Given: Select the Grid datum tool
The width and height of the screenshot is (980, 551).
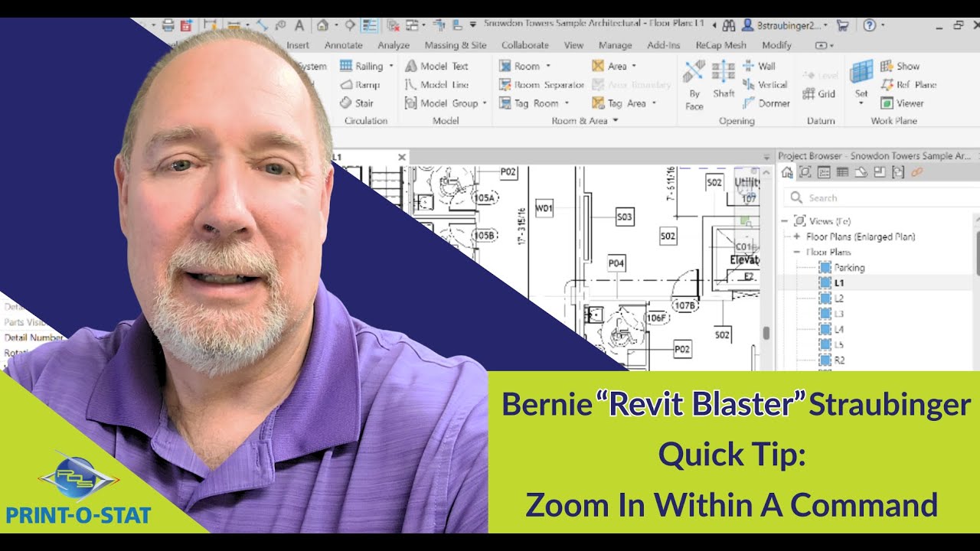Looking at the screenshot, I should pyautogui.click(x=819, y=94).
